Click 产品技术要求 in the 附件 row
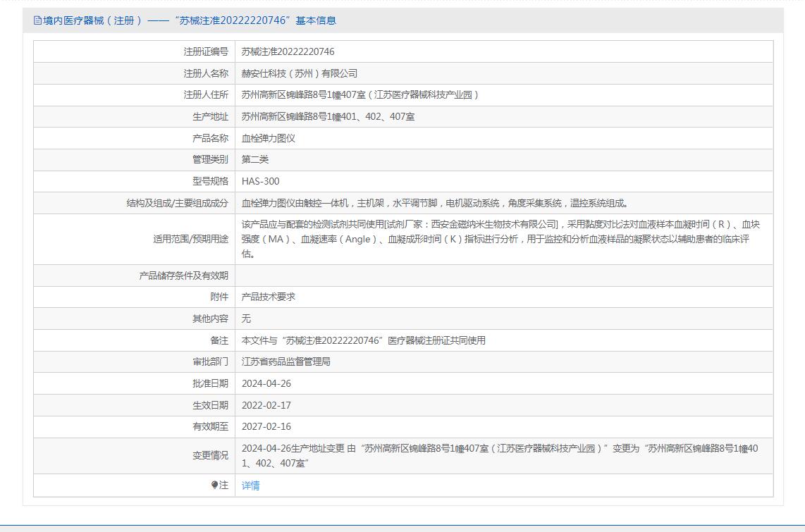805x532 pixels. pos(268,297)
